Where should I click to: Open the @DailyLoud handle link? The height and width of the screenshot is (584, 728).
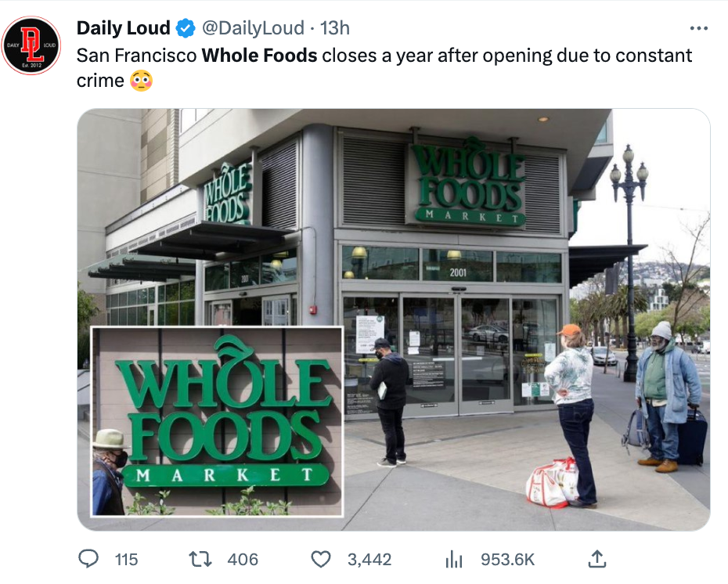tap(253, 28)
